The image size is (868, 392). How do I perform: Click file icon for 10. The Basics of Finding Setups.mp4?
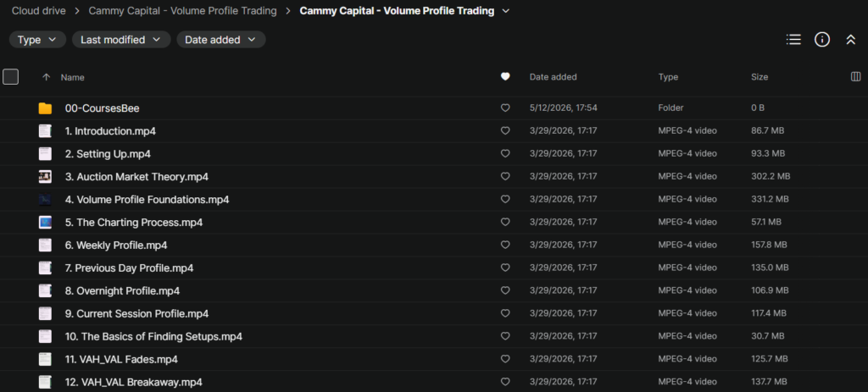pyautogui.click(x=46, y=336)
